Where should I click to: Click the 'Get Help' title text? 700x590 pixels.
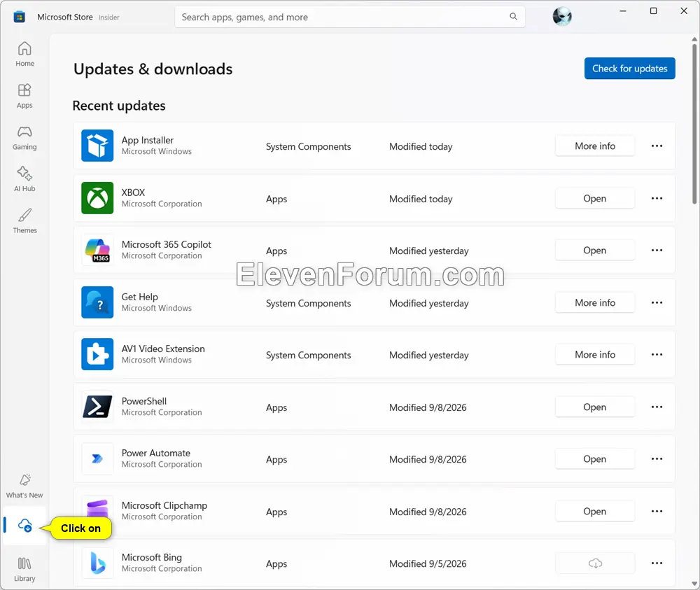click(139, 297)
